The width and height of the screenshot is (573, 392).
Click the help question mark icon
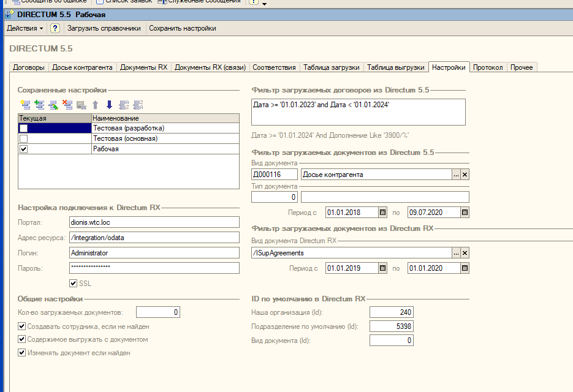pos(55,28)
